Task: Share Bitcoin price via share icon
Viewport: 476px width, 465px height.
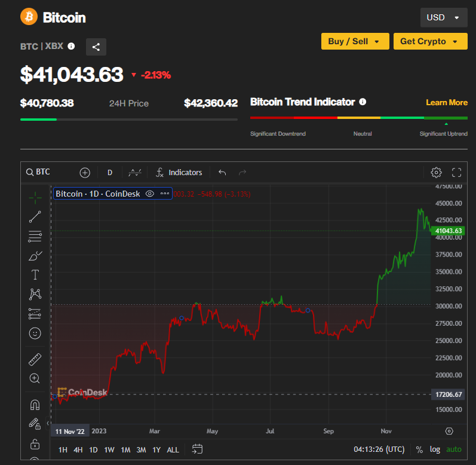Action: coord(96,47)
